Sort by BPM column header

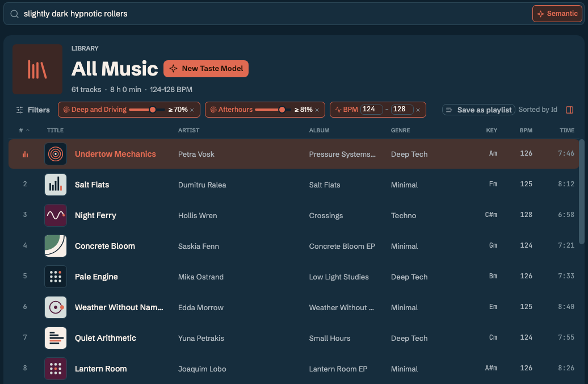[526, 130]
